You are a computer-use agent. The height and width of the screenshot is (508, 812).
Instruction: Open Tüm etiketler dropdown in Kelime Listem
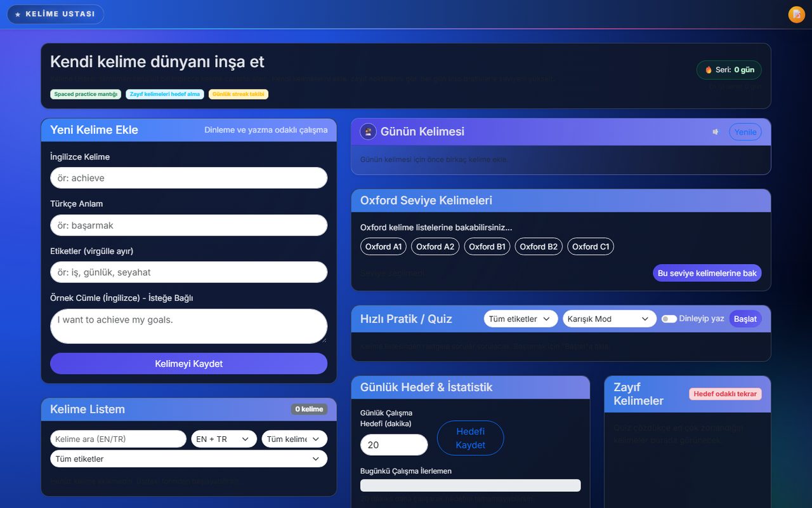(189, 458)
